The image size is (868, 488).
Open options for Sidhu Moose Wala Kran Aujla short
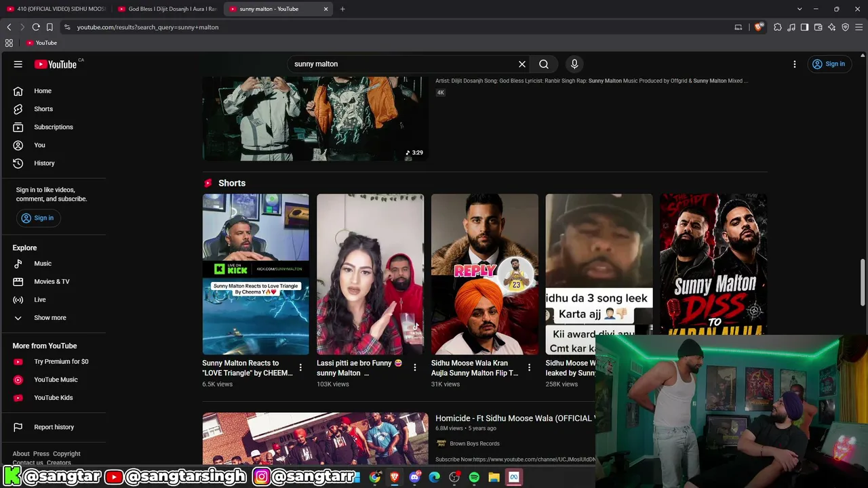530,368
